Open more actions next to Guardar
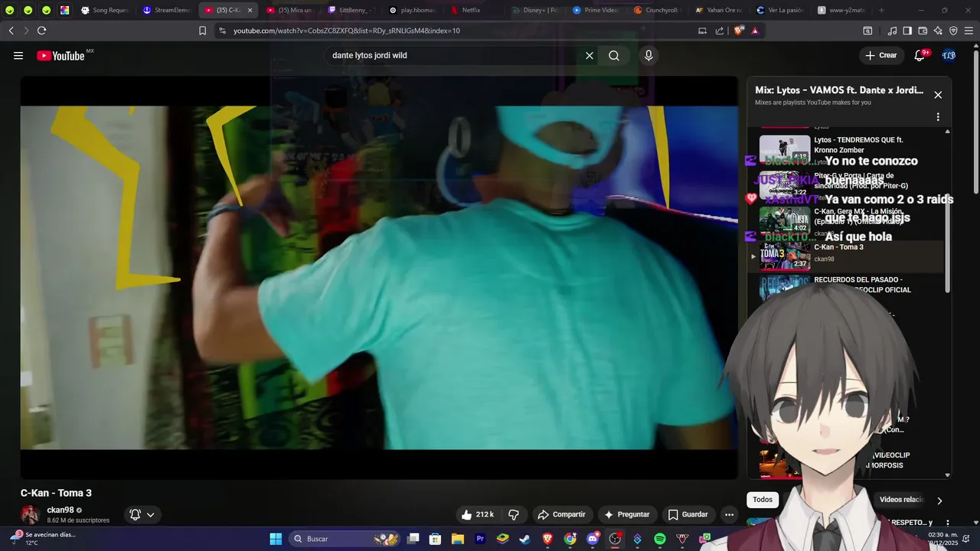Screen dimensions: 980x551 tap(730, 515)
